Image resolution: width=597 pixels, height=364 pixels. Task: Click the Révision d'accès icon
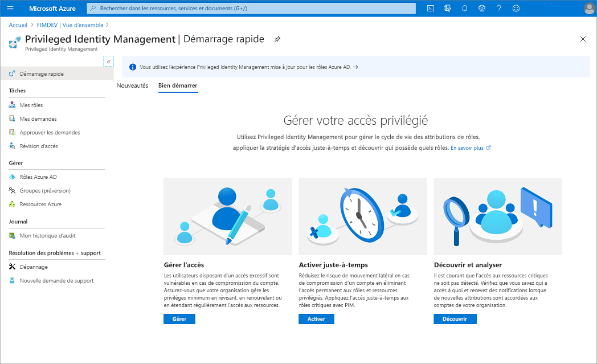[x=12, y=146]
